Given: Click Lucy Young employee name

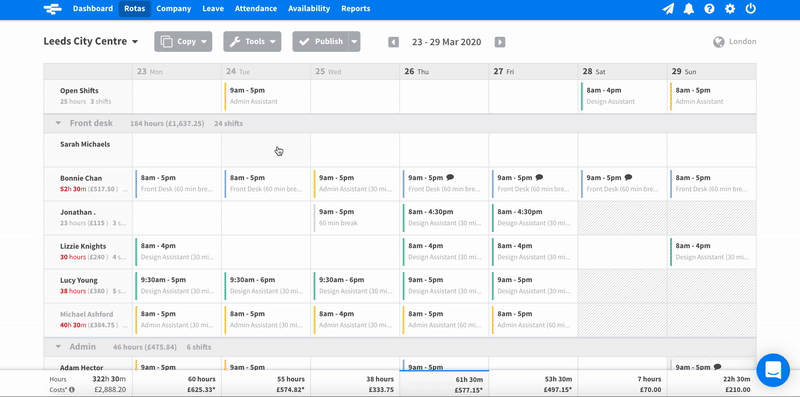Looking at the screenshot, I should pos(79,280).
